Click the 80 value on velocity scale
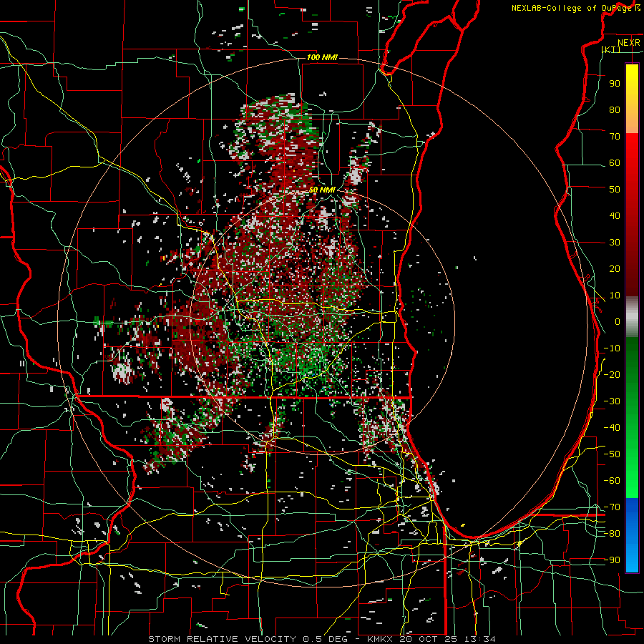Image resolution: width=644 pixels, height=644 pixels. pos(615,109)
